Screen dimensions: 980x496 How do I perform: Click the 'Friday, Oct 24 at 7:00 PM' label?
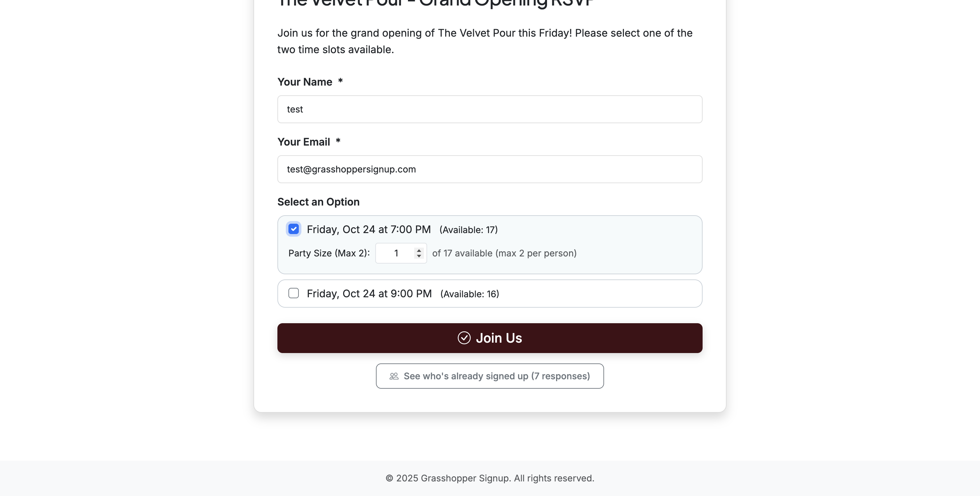point(369,230)
